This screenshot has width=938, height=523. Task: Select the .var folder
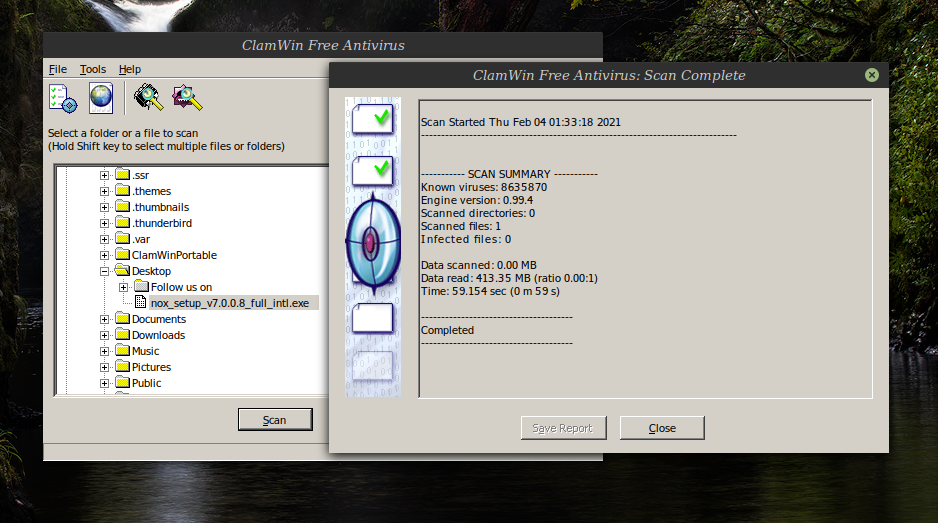(x=141, y=239)
